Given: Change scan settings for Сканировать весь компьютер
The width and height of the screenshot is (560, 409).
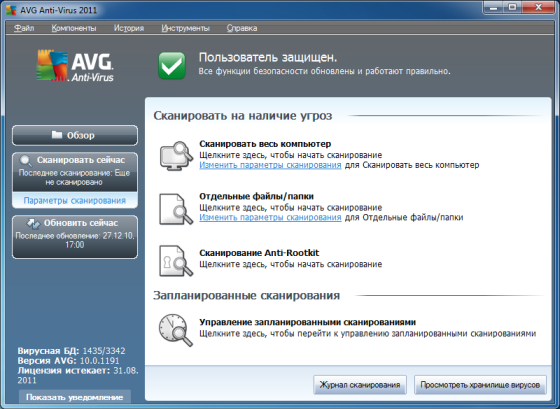Looking at the screenshot, I should [270, 165].
